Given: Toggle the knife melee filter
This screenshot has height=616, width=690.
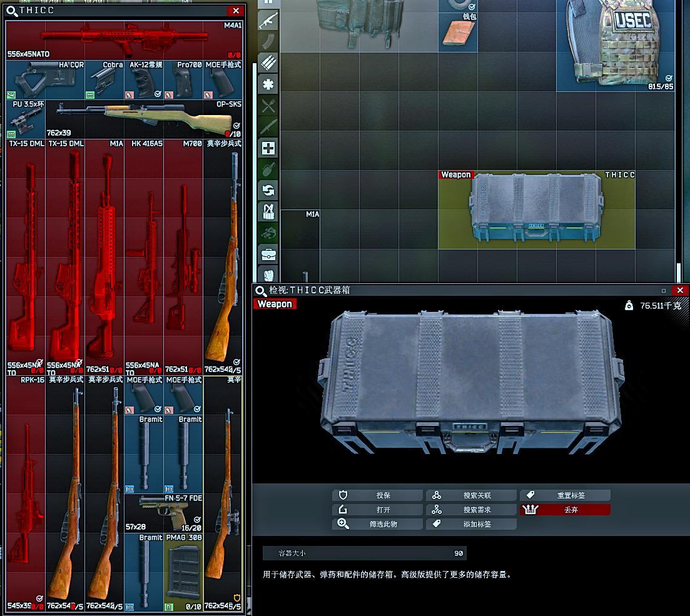Looking at the screenshot, I should pyautogui.click(x=268, y=126).
